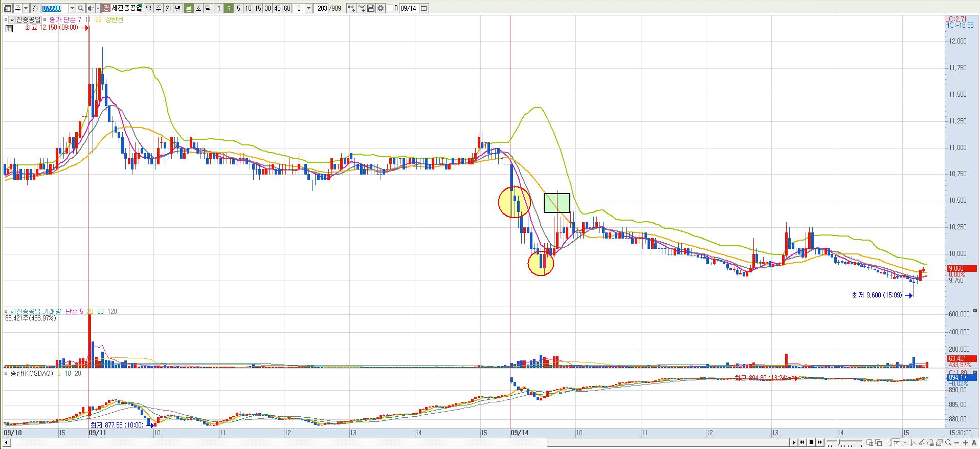Screen dimensions: 980x449
Task: Click the stop replay button
Action: click(x=811, y=442)
